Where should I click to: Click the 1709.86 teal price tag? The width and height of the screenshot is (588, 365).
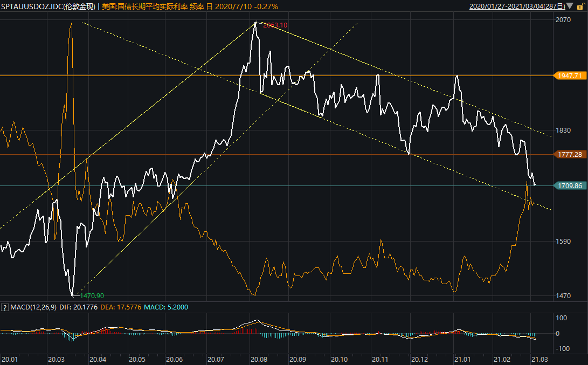[x=570, y=185]
